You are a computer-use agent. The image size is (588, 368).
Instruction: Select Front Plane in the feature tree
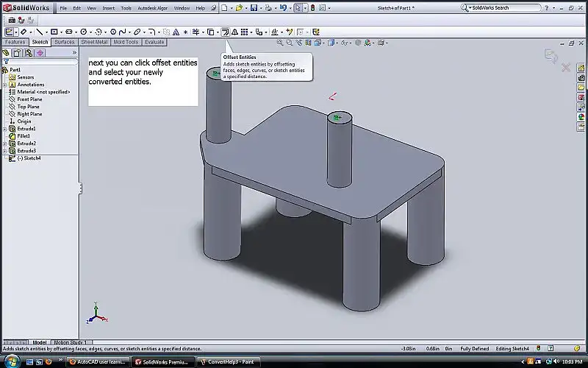[29, 99]
